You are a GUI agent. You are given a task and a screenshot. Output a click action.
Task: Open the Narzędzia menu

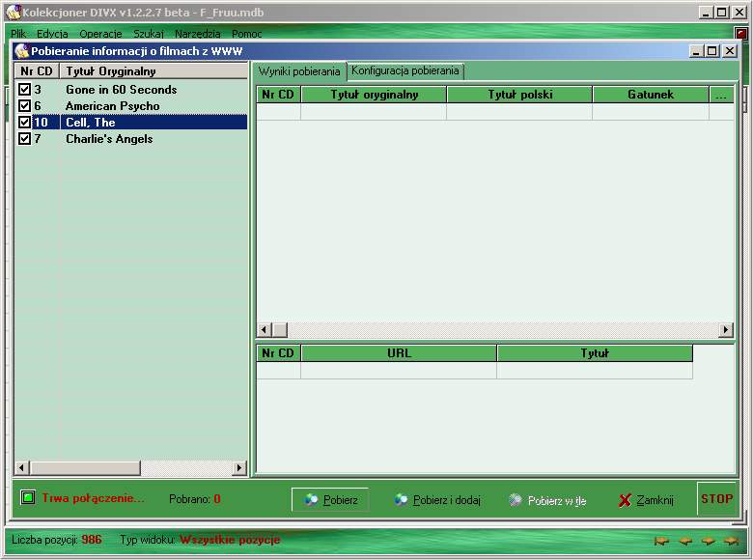(197, 34)
